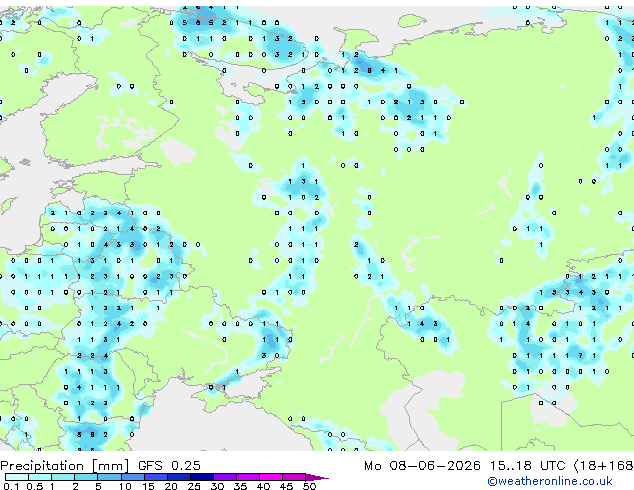Click the time range '15..18 UTC'

click(527, 465)
